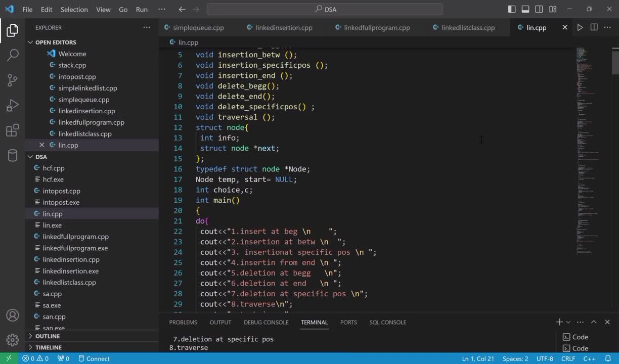Screen dimensions: 619x364
Task: Open the SQL CONSOLE panel tab
Action: [x=387, y=322]
